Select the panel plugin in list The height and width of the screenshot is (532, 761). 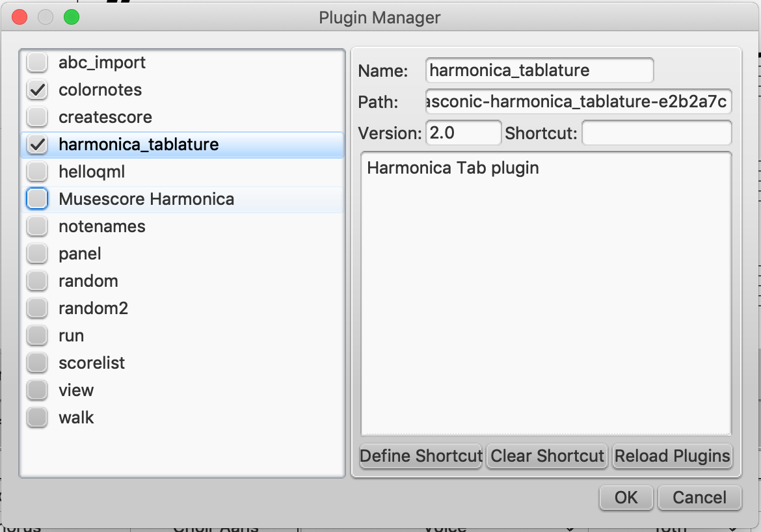point(183,254)
